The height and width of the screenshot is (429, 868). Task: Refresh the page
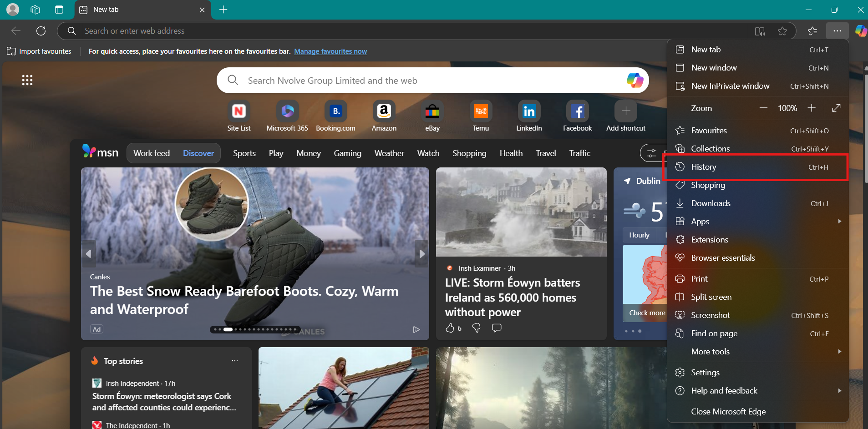[x=41, y=31]
